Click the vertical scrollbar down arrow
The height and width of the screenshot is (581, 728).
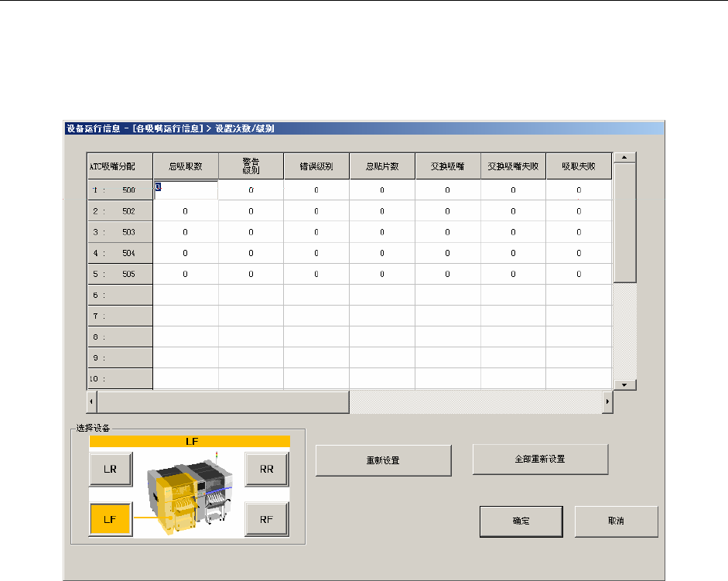[624, 384]
